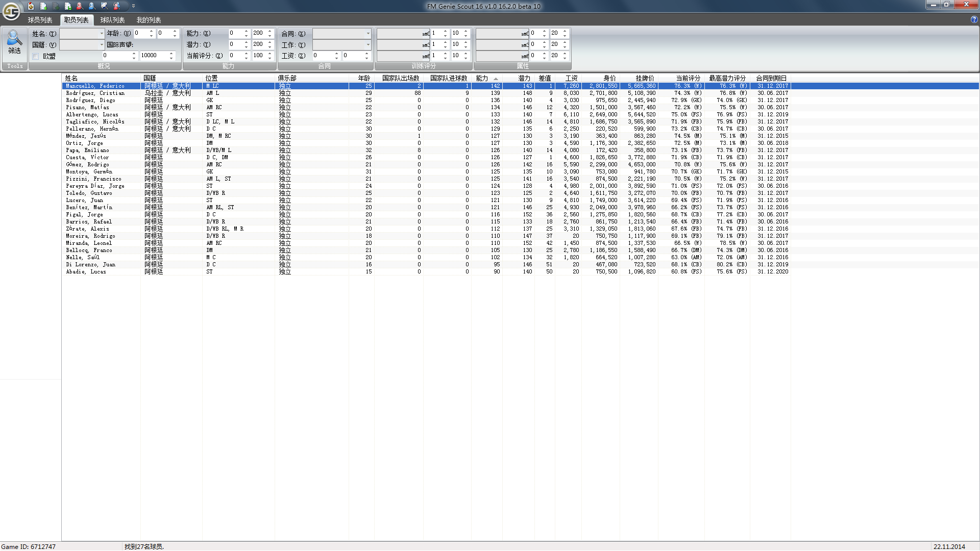Increase the 年龄 minimum spinner value

[x=151, y=31]
